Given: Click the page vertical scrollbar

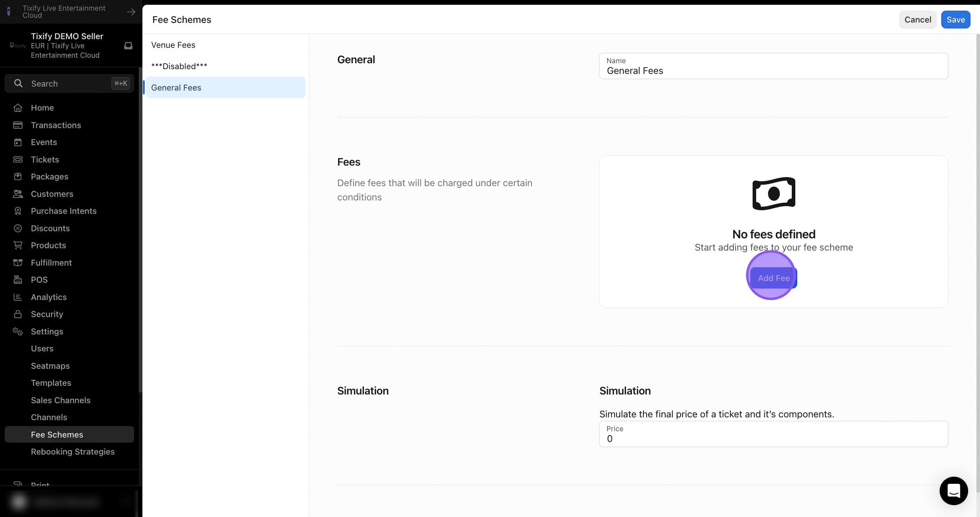Looking at the screenshot, I should tap(978, 263).
